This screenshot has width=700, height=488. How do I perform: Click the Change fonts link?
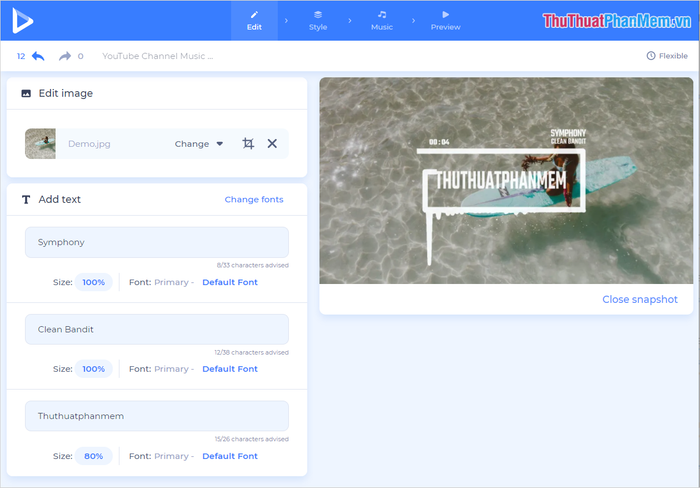[x=254, y=200]
